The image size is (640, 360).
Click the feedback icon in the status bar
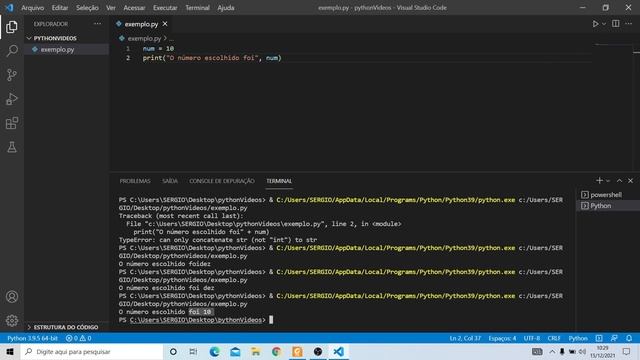[614, 338]
